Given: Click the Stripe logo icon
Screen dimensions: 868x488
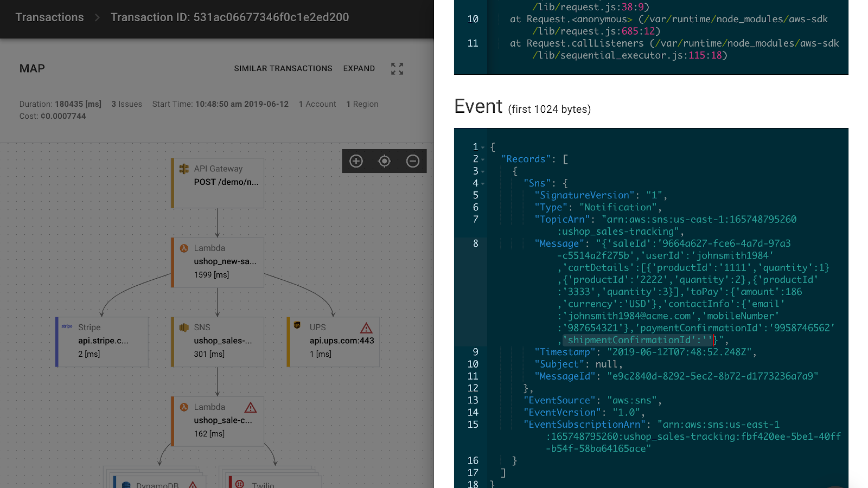Looking at the screenshot, I should point(67,326).
